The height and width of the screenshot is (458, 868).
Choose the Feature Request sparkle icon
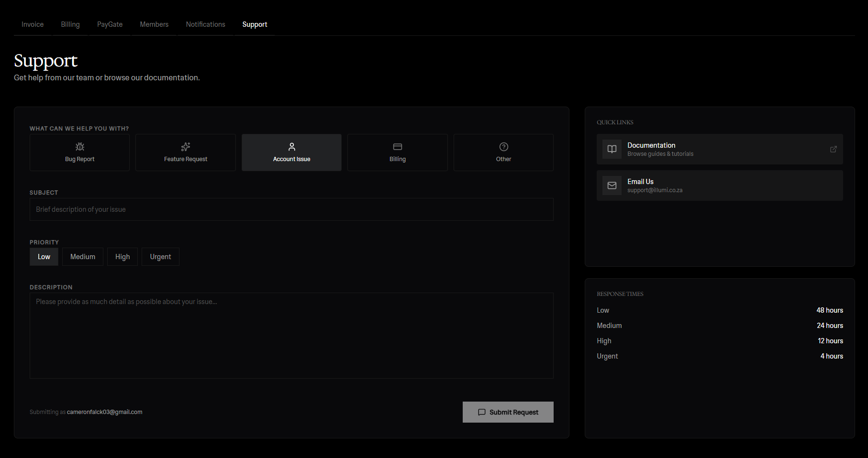(186, 147)
